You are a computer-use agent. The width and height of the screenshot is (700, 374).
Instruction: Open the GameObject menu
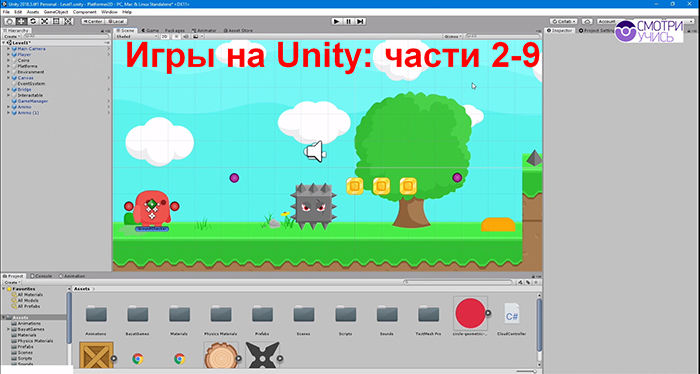[56, 12]
